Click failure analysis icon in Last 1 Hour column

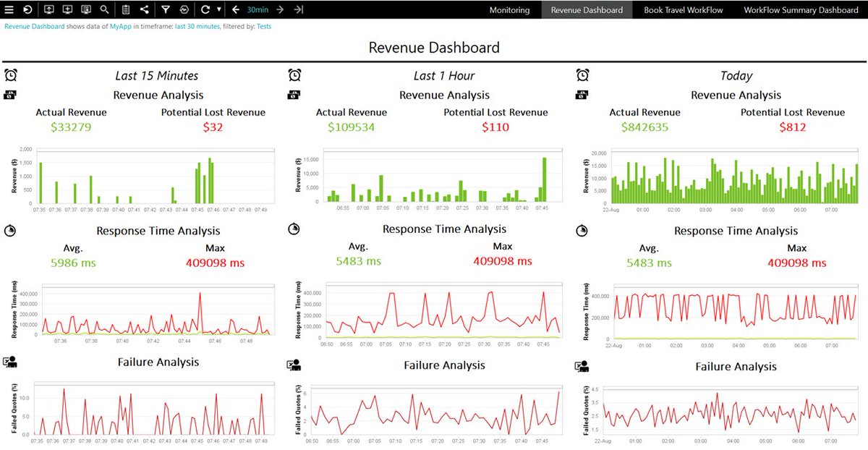tap(294, 365)
